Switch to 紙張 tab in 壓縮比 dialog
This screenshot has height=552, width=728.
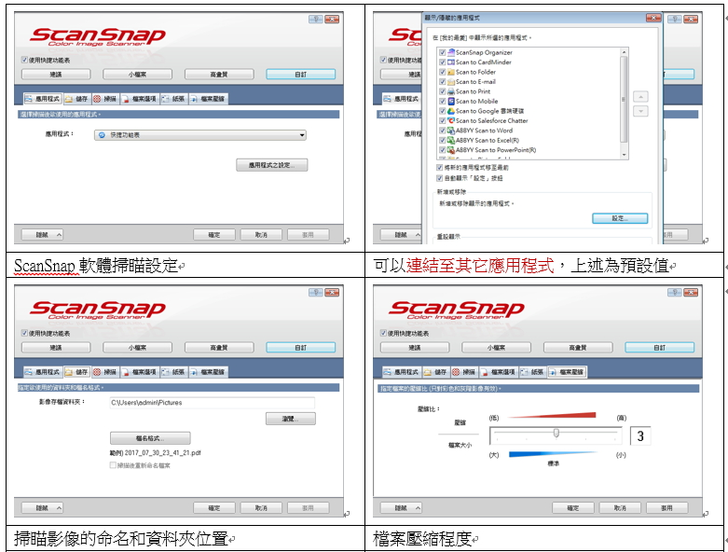tap(533, 372)
